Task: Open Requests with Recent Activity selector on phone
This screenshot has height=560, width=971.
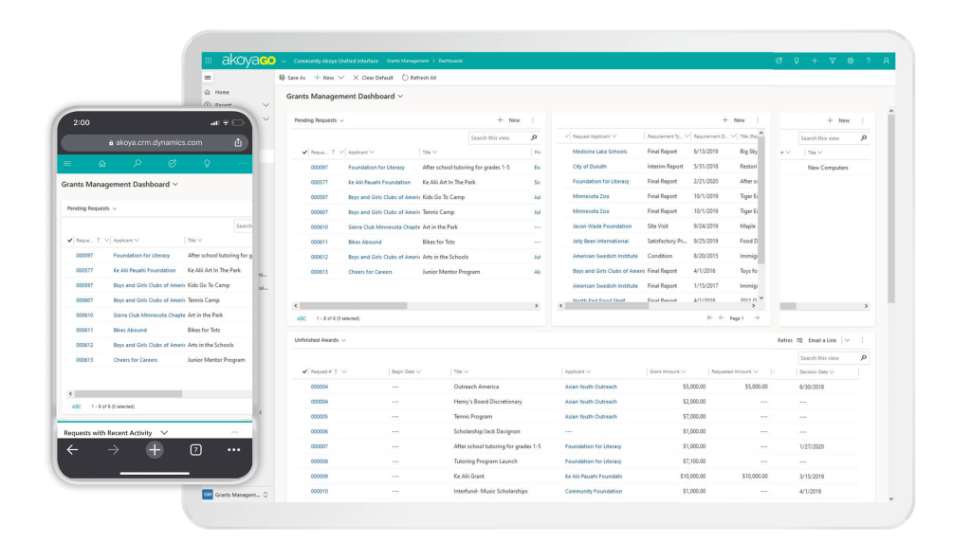Action: tap(164, 432)
